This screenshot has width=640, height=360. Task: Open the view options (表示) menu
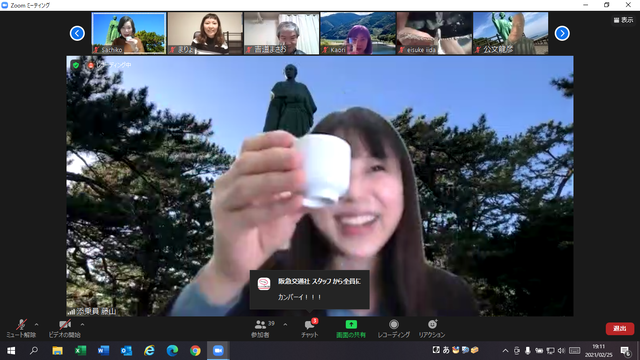623,20
